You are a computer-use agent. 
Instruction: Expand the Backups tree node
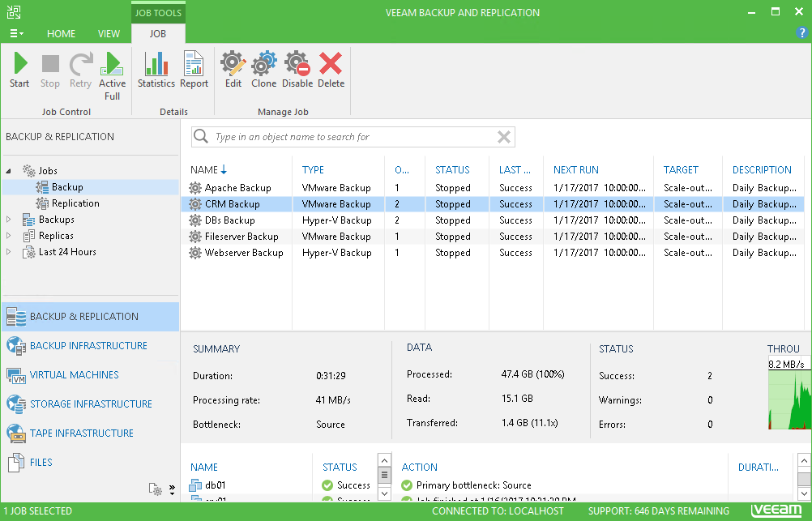pos(8,220)
